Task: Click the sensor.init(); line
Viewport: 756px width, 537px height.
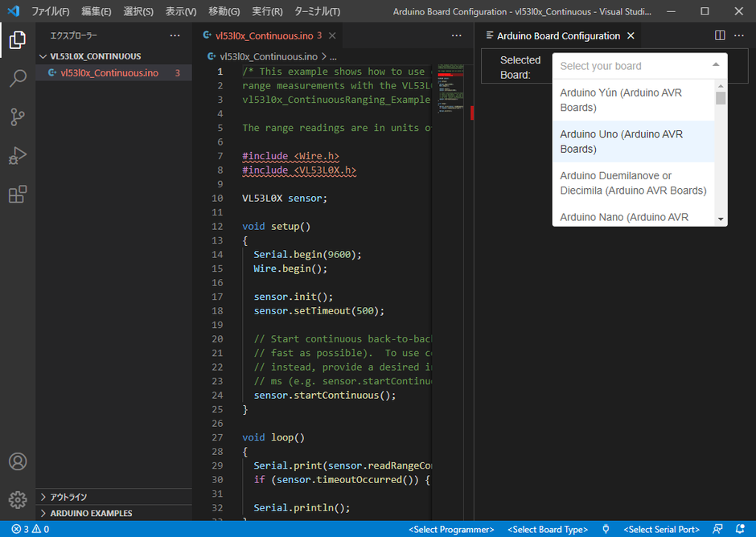Action: (293, 297)
